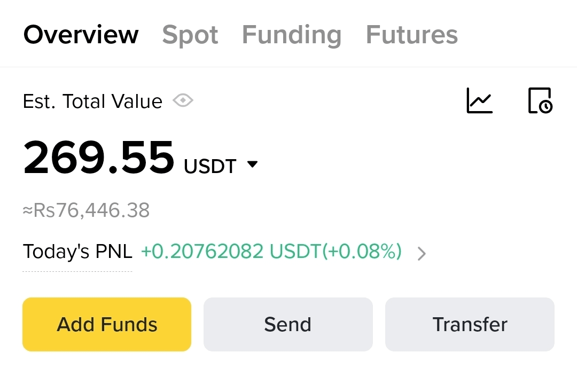Click the green +0.20762082 PNL amount
The image size is (577, 392).
202,252
